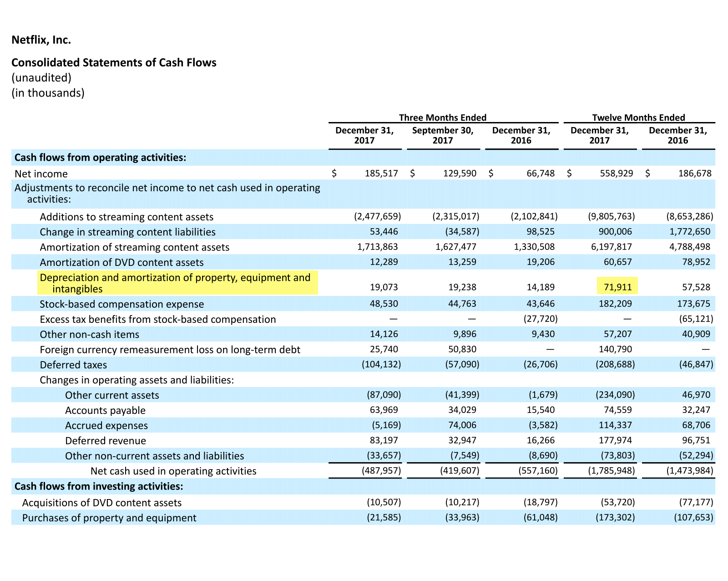Click deferred revenue value 83,197
The height and width of the screenshot is (581, 728).
point(384,440)
